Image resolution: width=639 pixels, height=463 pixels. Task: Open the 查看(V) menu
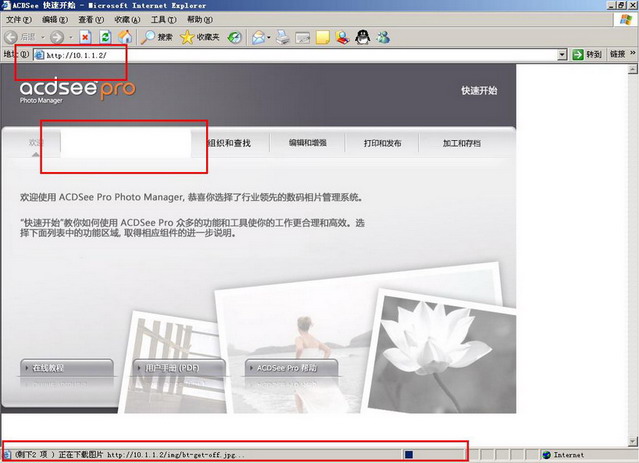point(91,20)
